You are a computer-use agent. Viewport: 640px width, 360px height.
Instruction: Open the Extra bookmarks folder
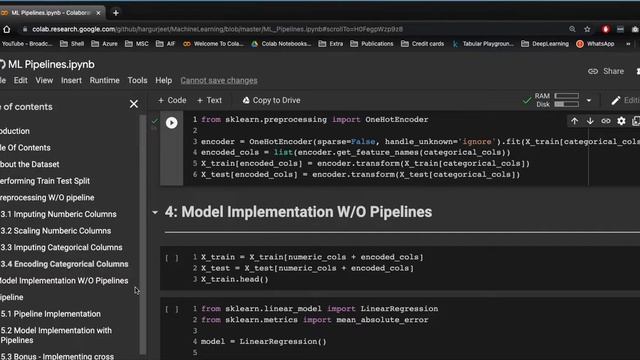pyautogui.click(x=331, y=44)
